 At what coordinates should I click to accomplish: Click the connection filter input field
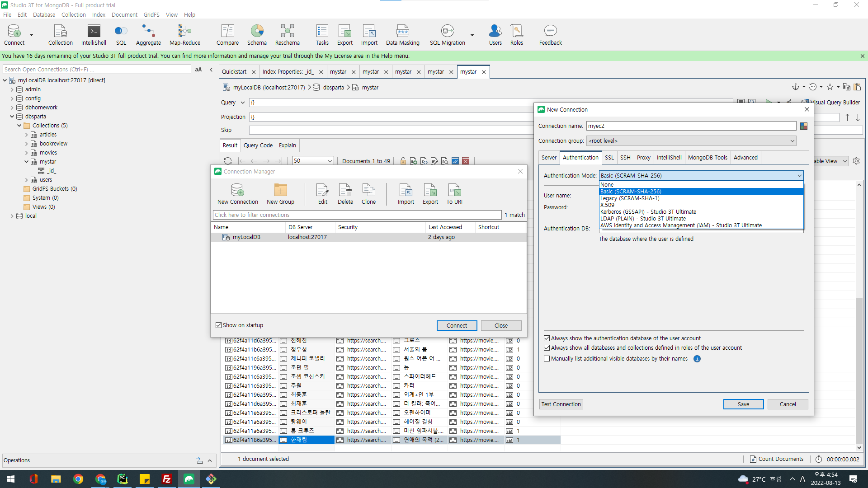(x=357, y=215)
